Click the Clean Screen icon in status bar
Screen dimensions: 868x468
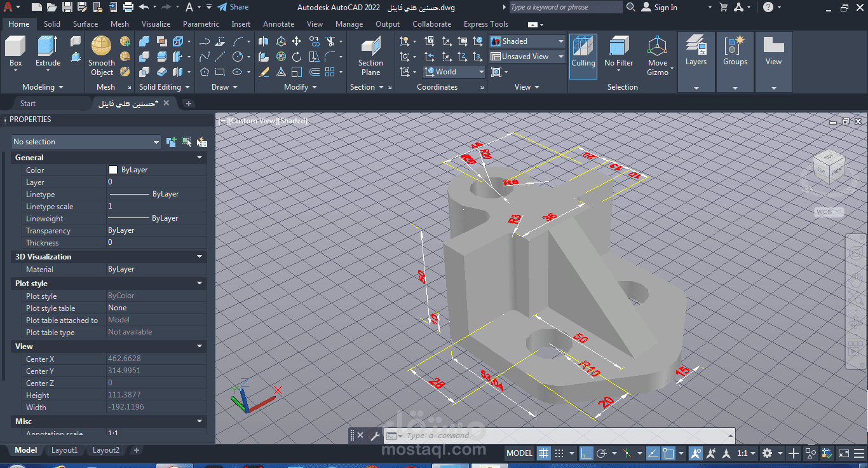(844, 453)
